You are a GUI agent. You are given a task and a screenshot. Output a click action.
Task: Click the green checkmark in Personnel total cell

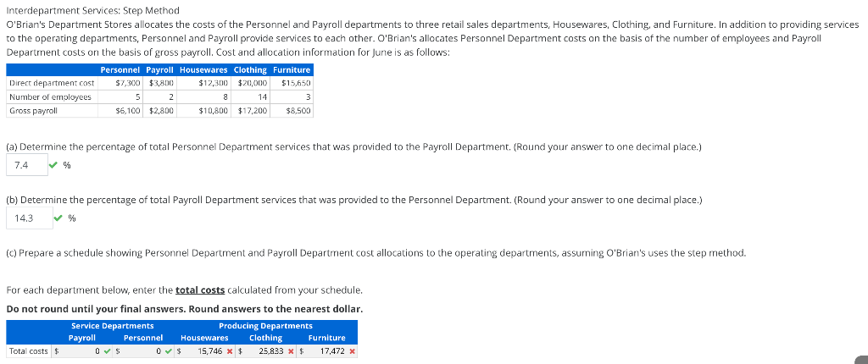pos(168,351)
